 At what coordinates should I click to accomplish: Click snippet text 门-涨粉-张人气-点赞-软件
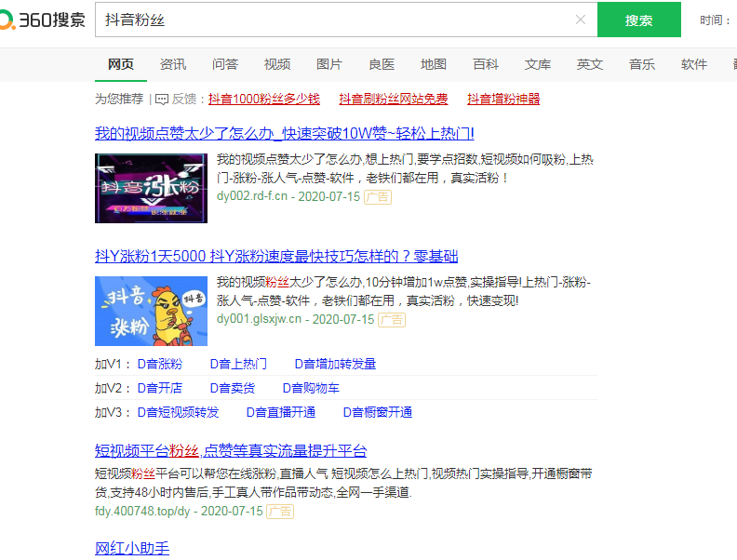click(286, 178)
